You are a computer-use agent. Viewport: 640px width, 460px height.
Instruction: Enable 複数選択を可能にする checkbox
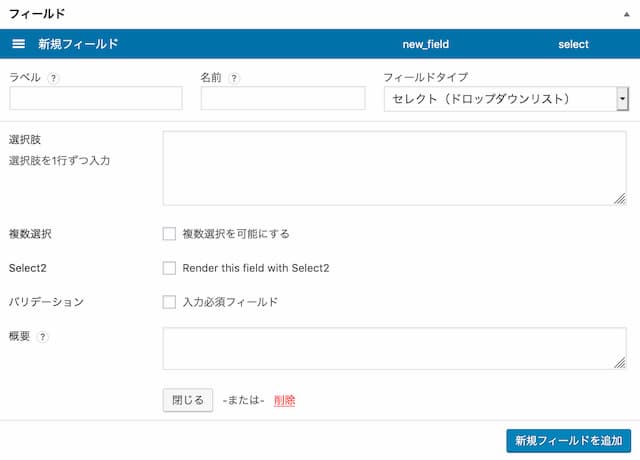[x=169, y=234]
